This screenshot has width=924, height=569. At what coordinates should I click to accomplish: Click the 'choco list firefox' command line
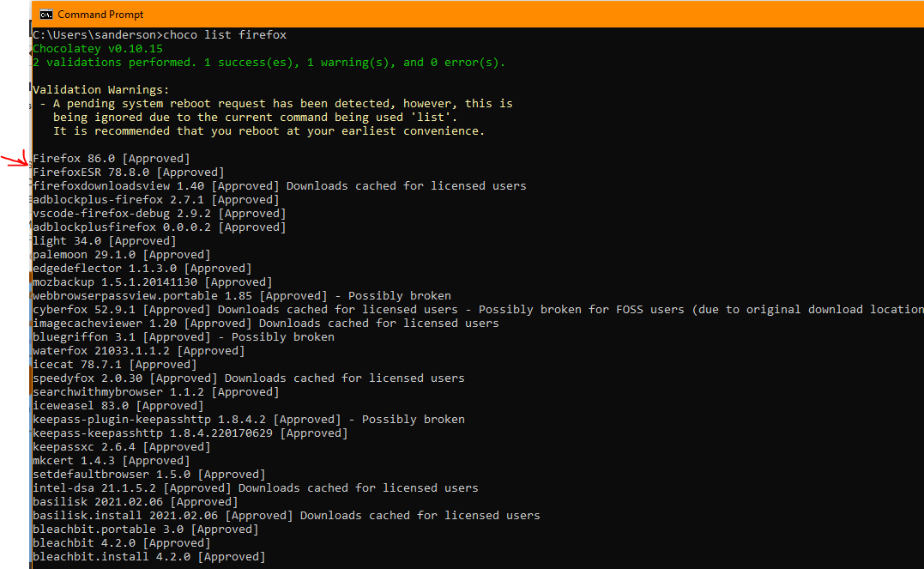(x=160, y=35)
